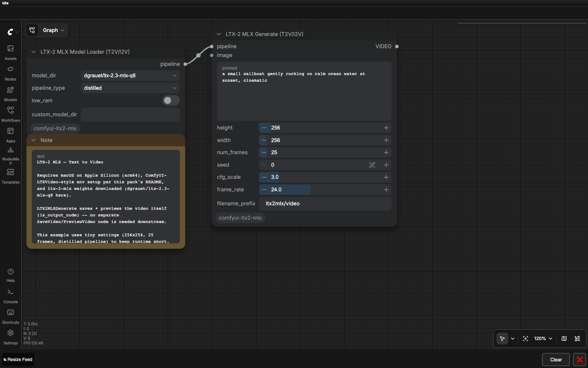The width and height of the screenshot is (588, 368).
Task: Collapse the LTX-2 MLX Model Loader node
Action: 34,52
